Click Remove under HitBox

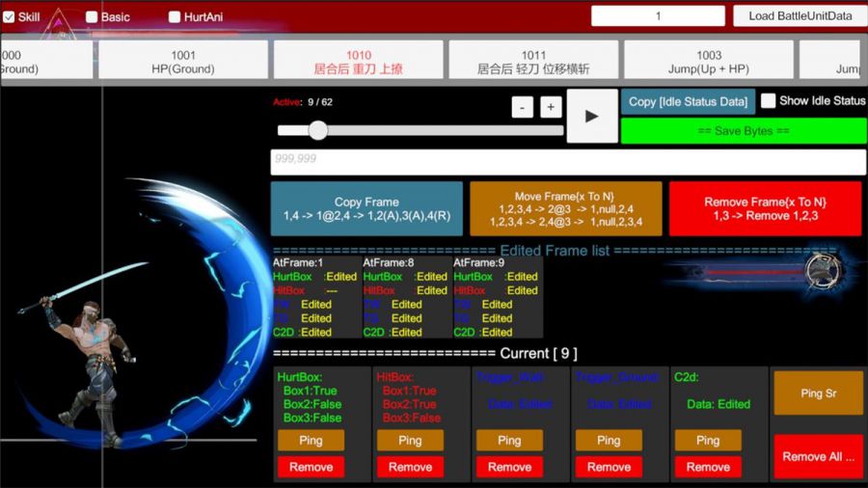pyautogui.click(x=410, y=467)
